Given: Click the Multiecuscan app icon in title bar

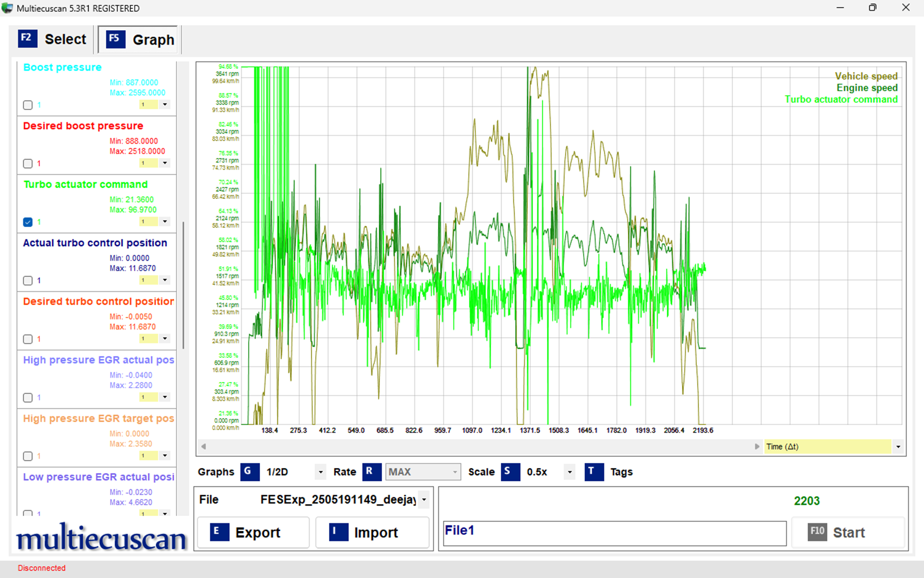Looking at the screenshot, I should point(7,8).
